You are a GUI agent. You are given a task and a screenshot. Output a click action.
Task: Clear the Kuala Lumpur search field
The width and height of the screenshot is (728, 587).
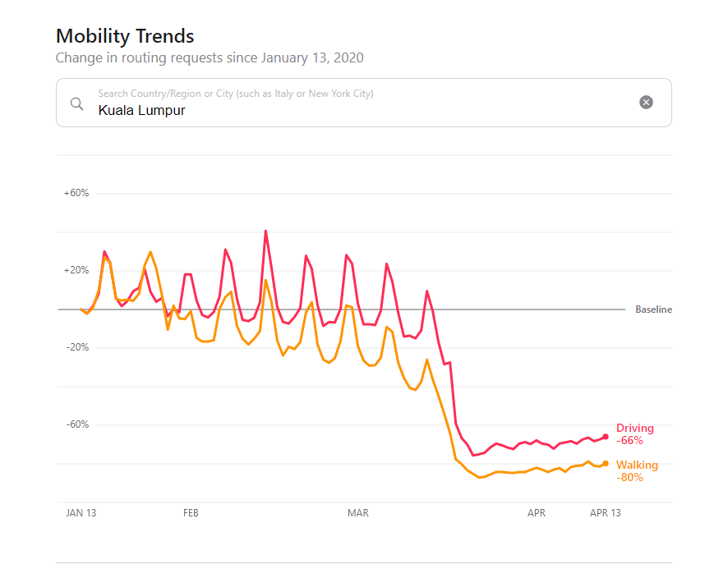coord(646,103)
